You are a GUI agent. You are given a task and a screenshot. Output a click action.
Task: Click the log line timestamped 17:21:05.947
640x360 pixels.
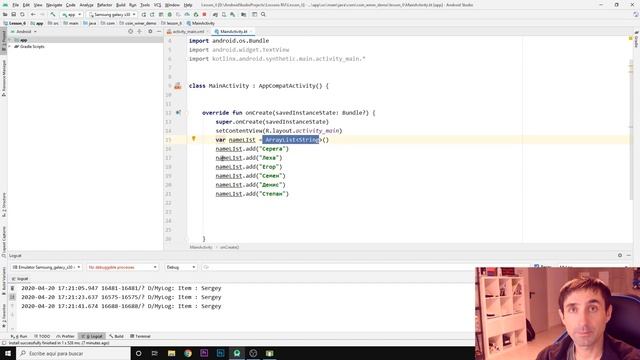[x=121, y=288]
